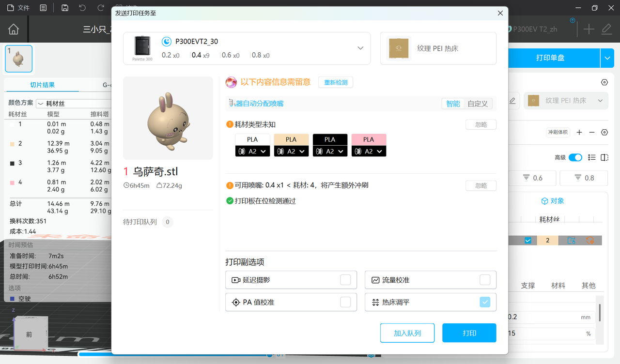Click the undo arrow in the top toolbar
The image size is (620, 364).
coord(82,8)
